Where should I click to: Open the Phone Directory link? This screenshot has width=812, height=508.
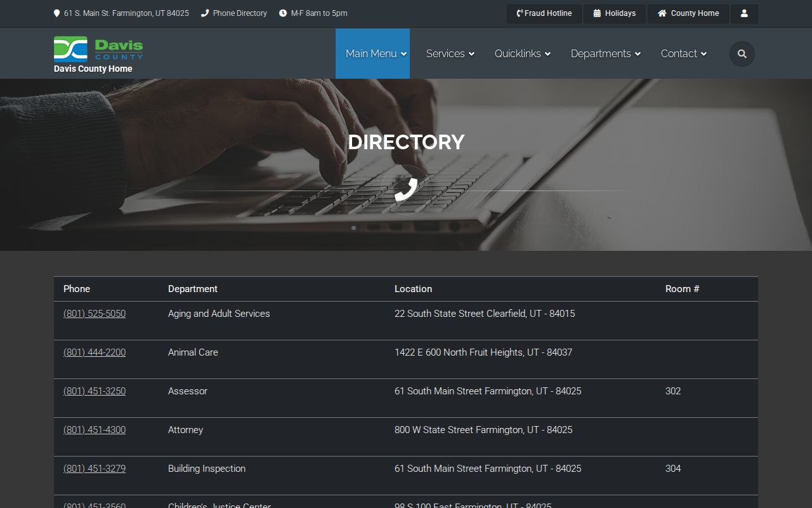[x=240, y=13]
